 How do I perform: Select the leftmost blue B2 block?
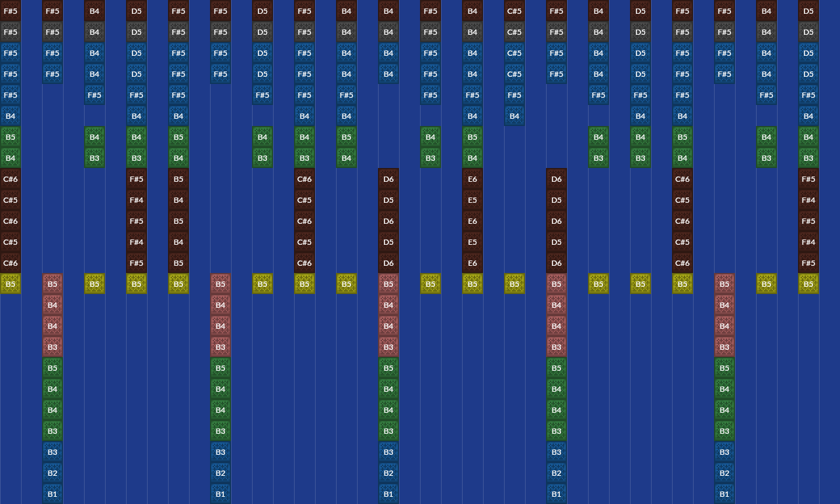52,473
